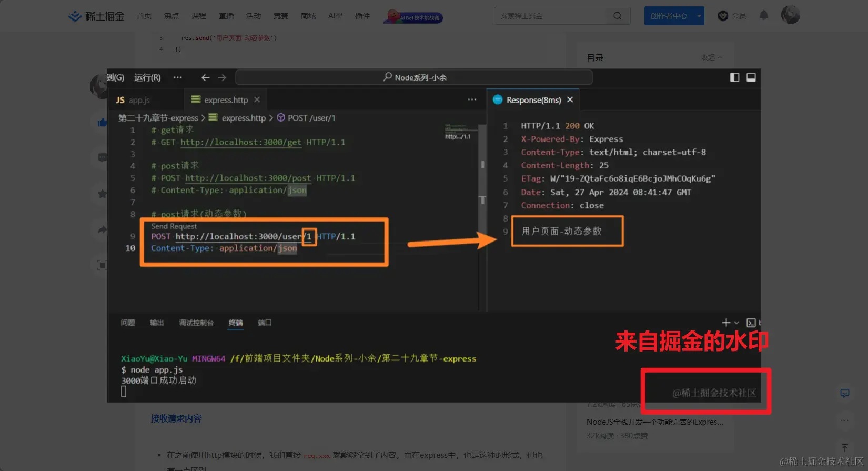The width and height of the screenshot is (868, 471).
Task: Open the 课程 nav item
Action: coord(199,16)
